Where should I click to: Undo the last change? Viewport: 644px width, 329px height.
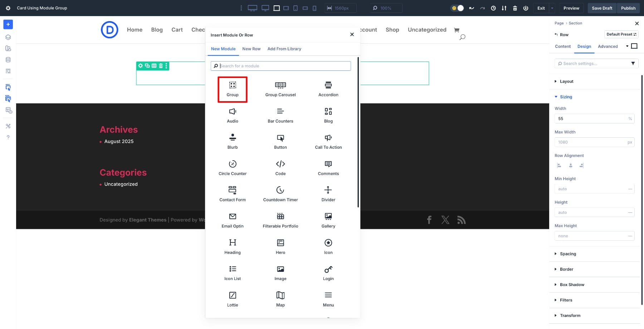point(472,8)
